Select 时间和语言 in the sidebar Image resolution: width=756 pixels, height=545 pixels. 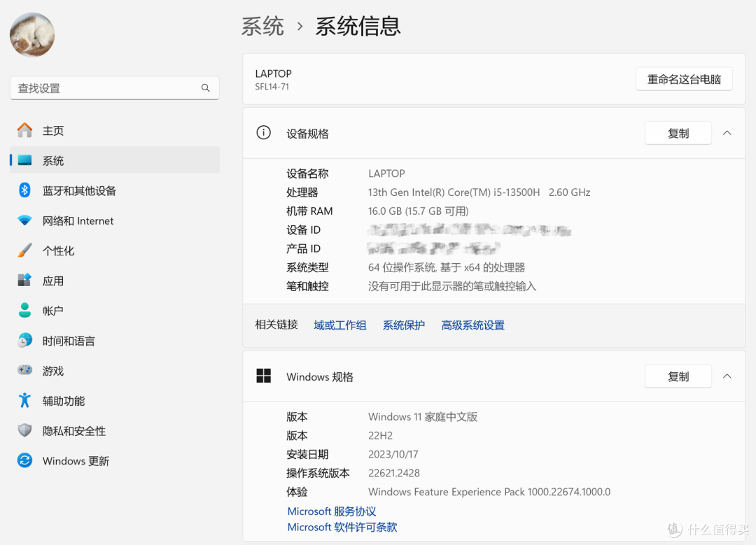(115, 340)
